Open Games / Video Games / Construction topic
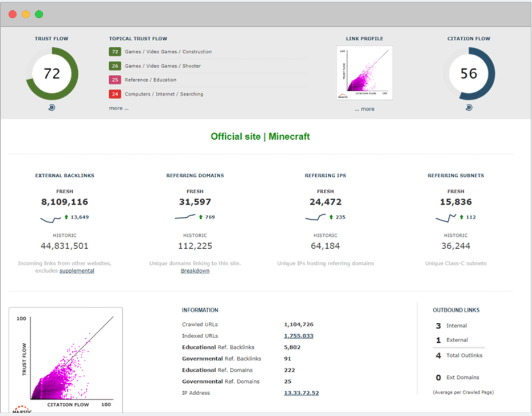 tap(168, 52)
